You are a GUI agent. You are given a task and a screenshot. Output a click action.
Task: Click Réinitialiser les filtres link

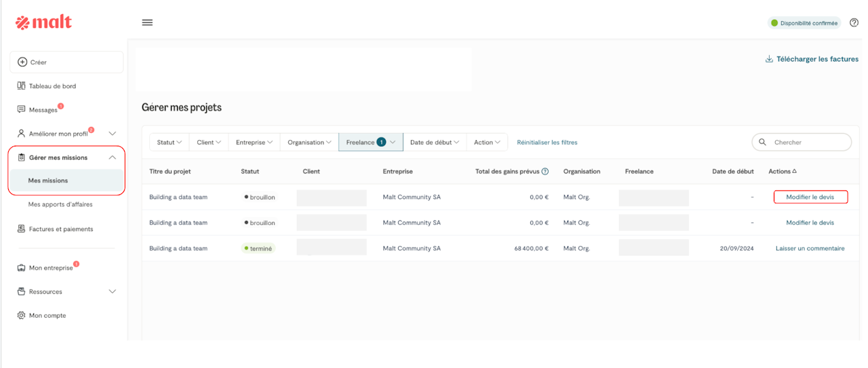click(547, 142)
